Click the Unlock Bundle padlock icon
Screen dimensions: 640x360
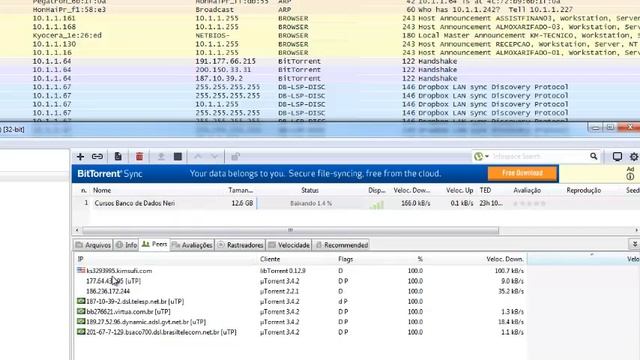click(x=236, y=157)
